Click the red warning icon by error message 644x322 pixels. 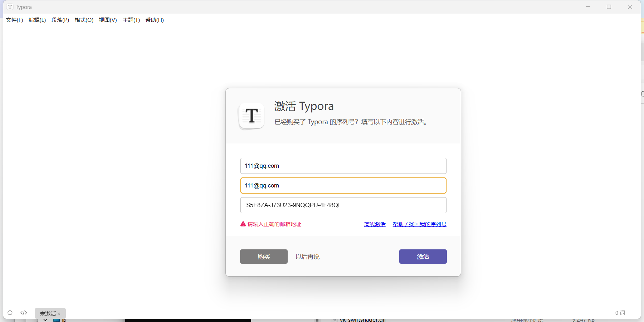coord(243,224)
